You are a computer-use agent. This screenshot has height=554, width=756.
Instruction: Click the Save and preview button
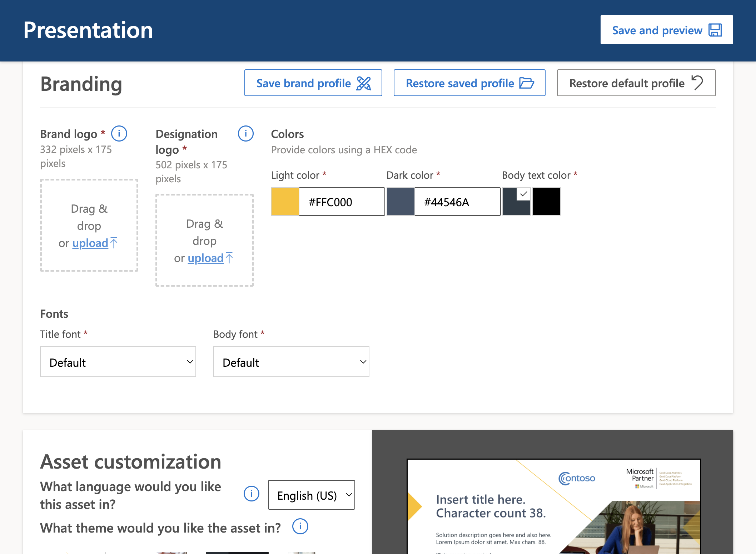pos(666,30)
